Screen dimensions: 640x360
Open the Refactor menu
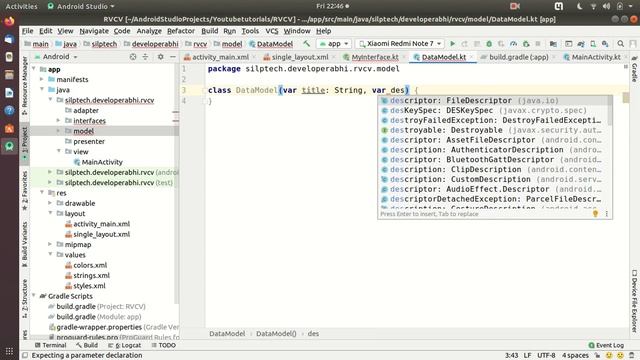[181, 31]
